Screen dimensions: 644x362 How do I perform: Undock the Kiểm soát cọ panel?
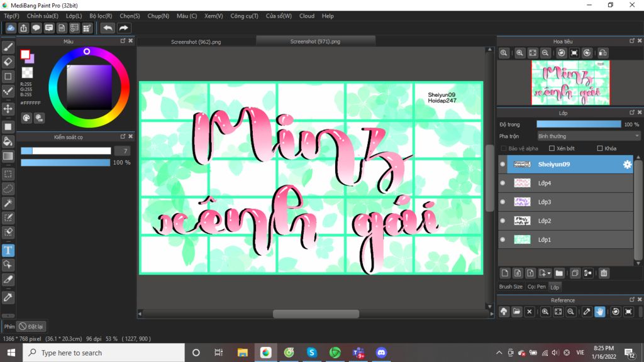123,136
